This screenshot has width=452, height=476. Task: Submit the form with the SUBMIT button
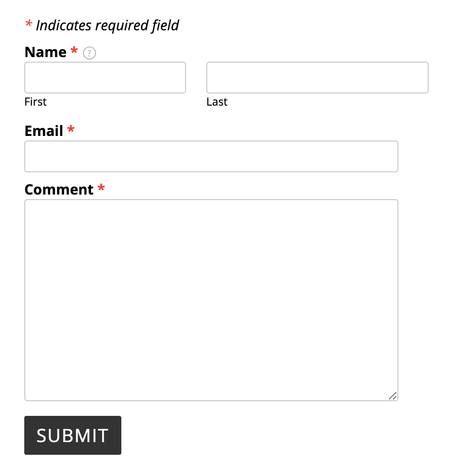(x=73, y=435)
